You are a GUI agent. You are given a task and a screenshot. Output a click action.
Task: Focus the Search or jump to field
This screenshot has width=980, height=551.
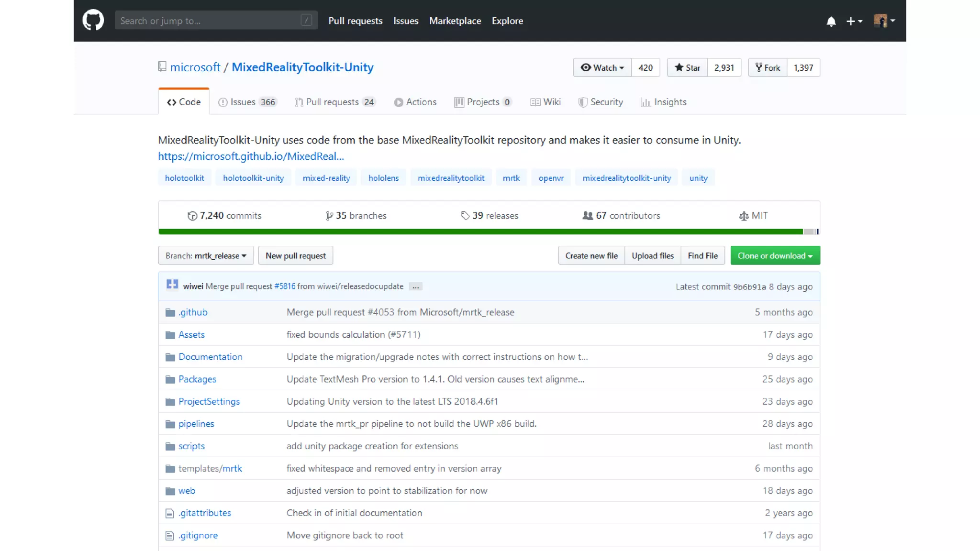pyautogui.click(x=211, y=21)
